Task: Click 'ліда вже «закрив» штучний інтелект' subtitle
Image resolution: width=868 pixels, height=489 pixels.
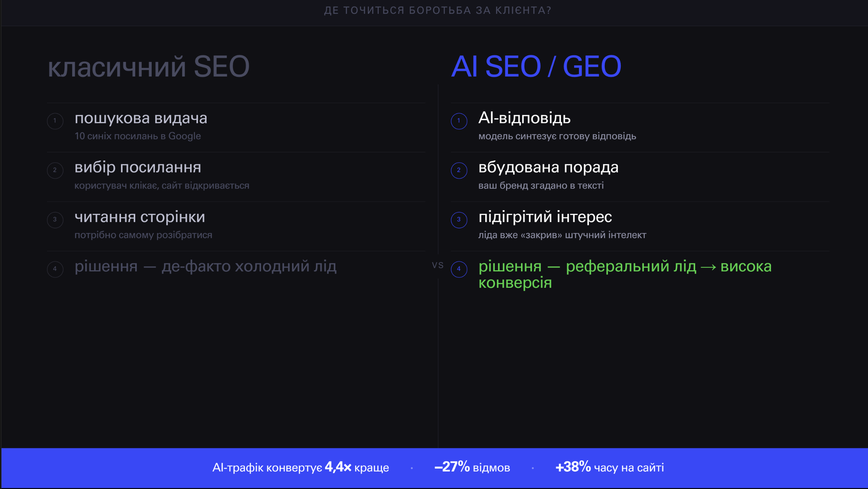Action: pyautogui.click(x=562, y=235)
